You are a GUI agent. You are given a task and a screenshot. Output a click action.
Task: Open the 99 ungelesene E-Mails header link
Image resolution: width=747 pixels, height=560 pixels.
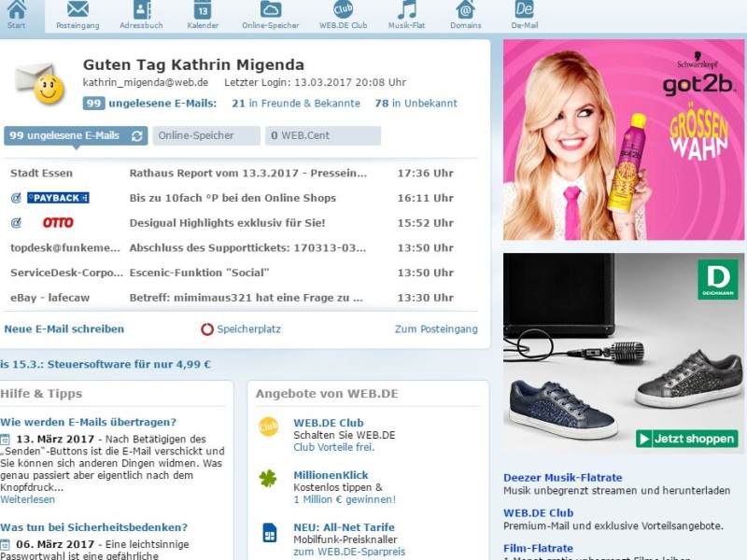click(x=149, y=104)
